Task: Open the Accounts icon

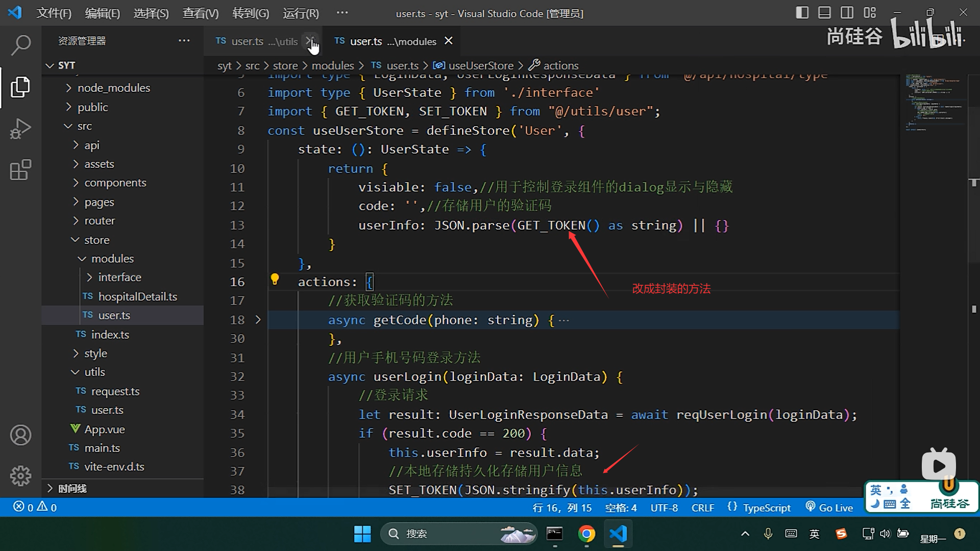Action: 20,435
